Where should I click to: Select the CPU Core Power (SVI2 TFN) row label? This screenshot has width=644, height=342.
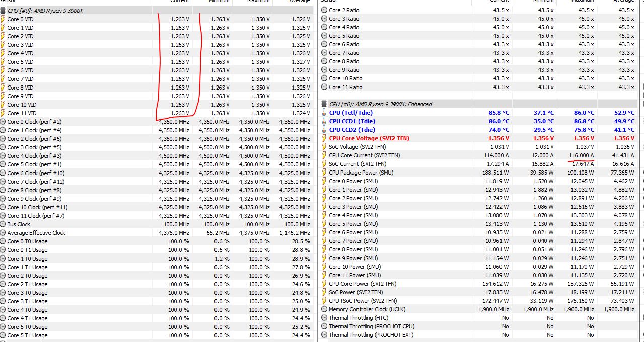click(x=363, y=284)
